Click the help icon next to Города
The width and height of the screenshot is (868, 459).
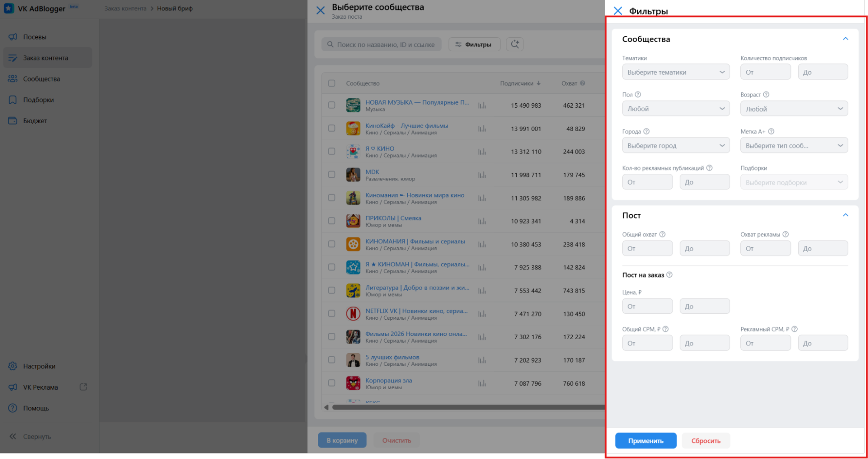pyautogui.click(x=646, y=131)
